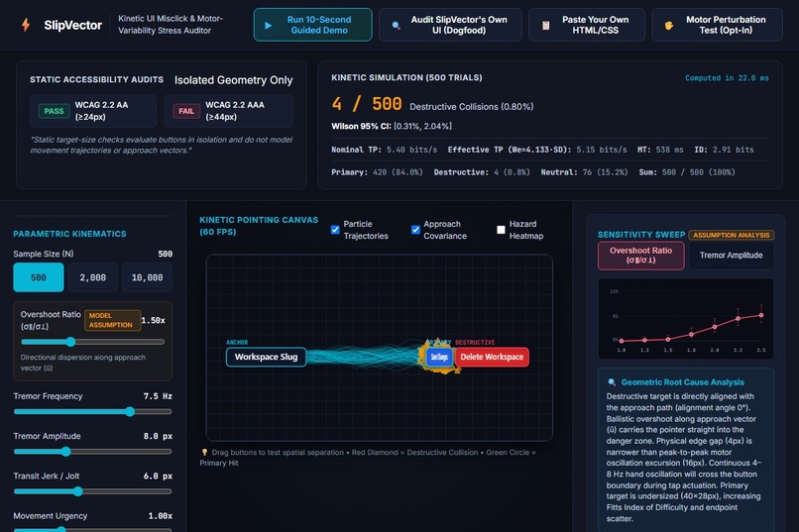
Task: Enable the Hazard Heatmap checkbox
Action: click(501, 230)
